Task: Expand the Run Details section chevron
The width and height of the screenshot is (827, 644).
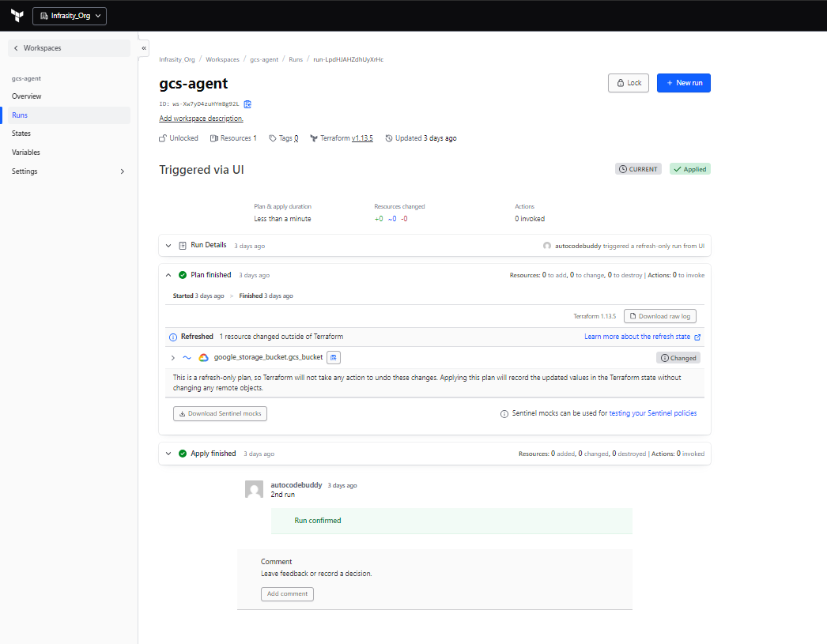Action: pos(168,246)
